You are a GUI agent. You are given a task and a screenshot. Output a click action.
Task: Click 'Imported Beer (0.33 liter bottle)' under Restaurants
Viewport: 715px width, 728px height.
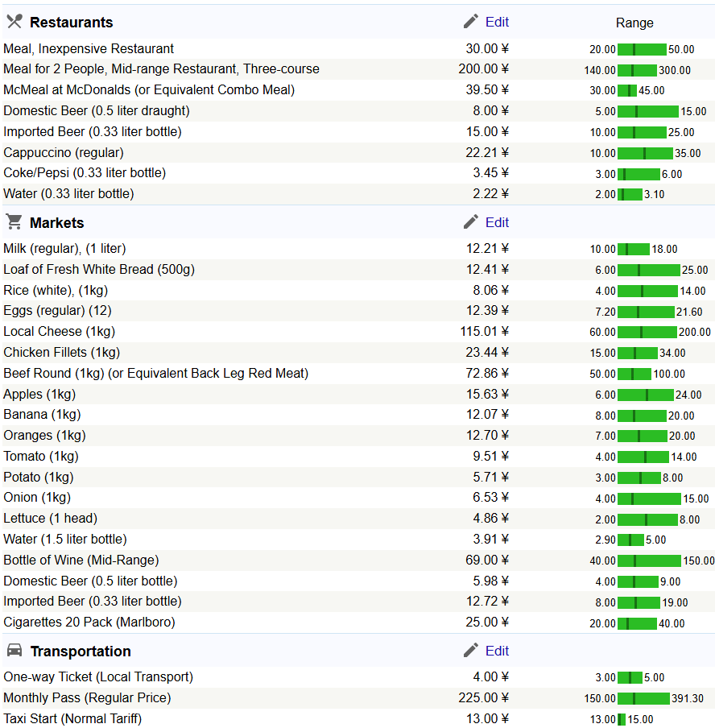coord(92,132)
